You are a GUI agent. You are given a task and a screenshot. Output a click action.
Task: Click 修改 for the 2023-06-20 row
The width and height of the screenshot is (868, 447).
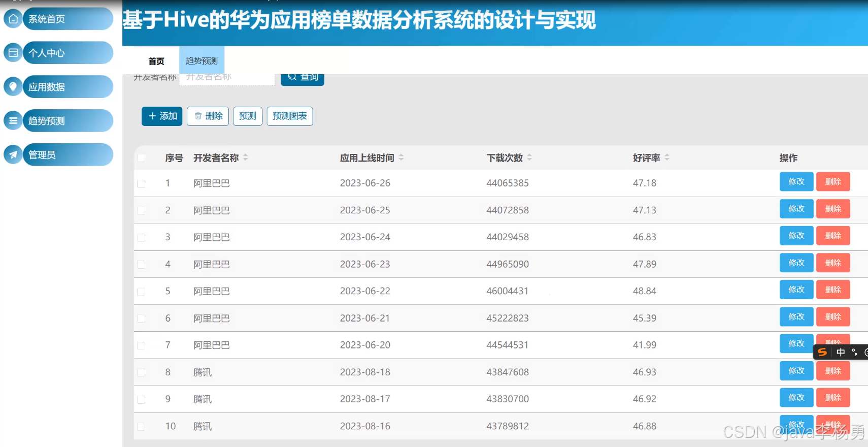pyautogui.click(x=796, y=343)
